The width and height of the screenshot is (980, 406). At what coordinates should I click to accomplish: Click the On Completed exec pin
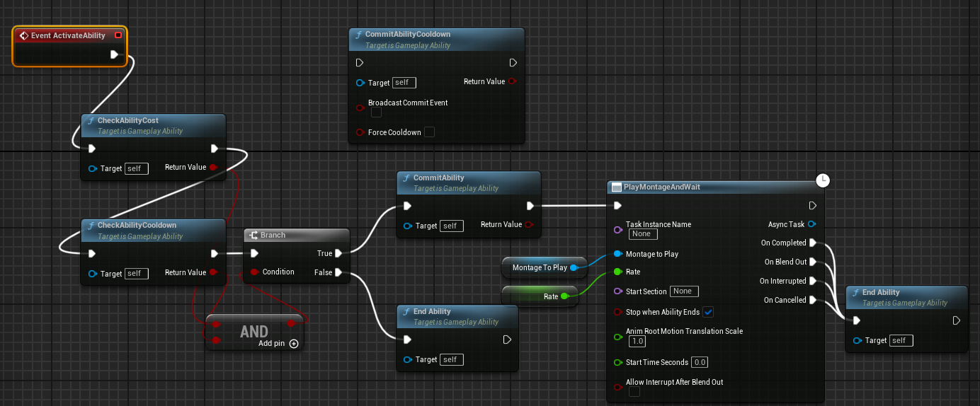point(812,243)
